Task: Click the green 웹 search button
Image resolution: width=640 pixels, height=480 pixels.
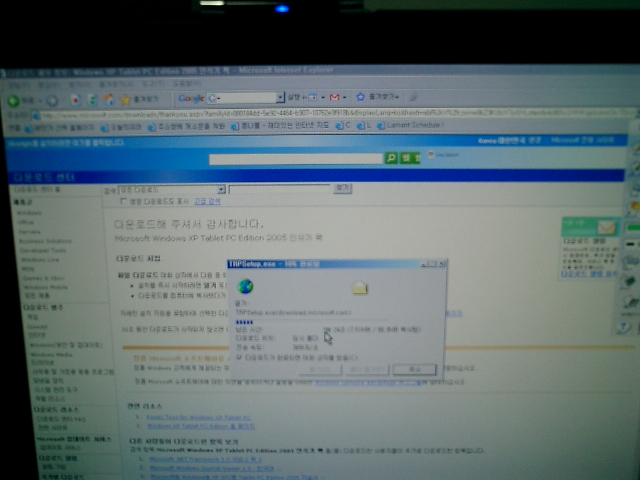Action: (x=409, y=158)
